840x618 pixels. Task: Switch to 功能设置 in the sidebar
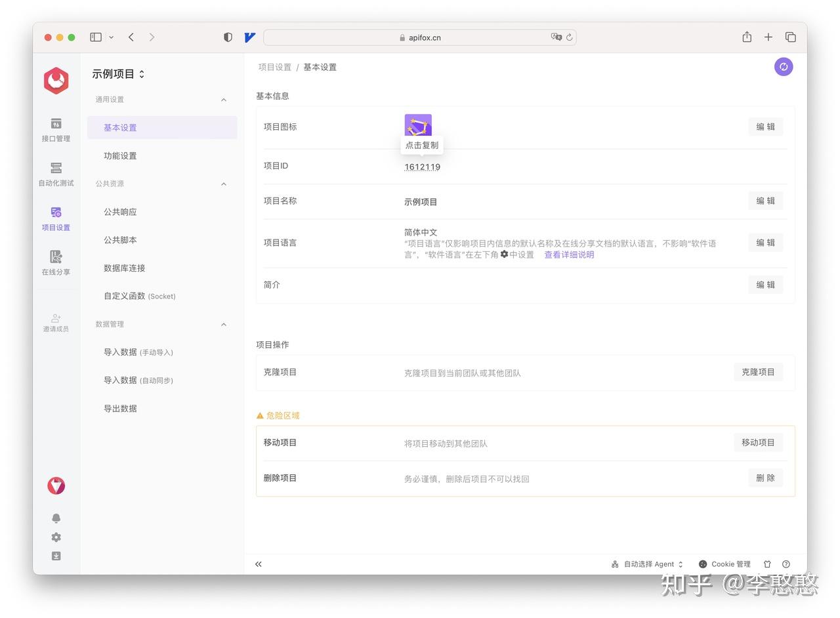tap(120, 155)
